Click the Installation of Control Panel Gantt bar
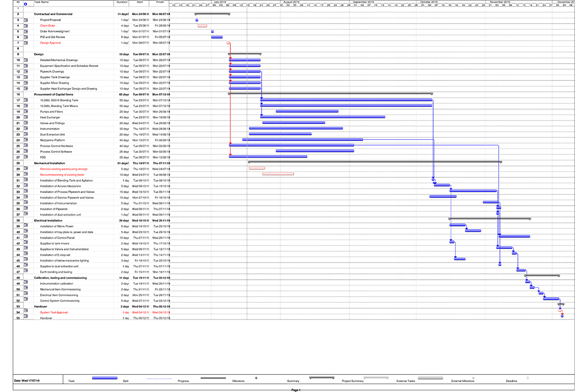Viewport: 588px width, 392px height. (514, 237)
